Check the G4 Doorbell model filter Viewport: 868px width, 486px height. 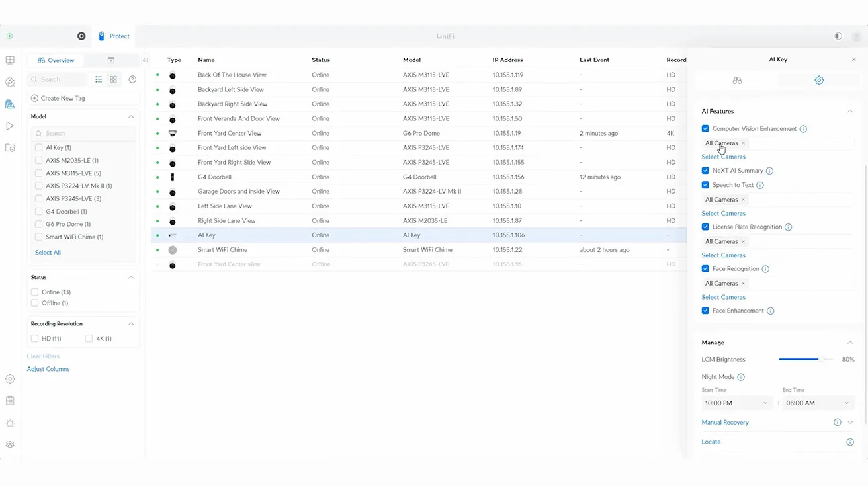(39, 212)
